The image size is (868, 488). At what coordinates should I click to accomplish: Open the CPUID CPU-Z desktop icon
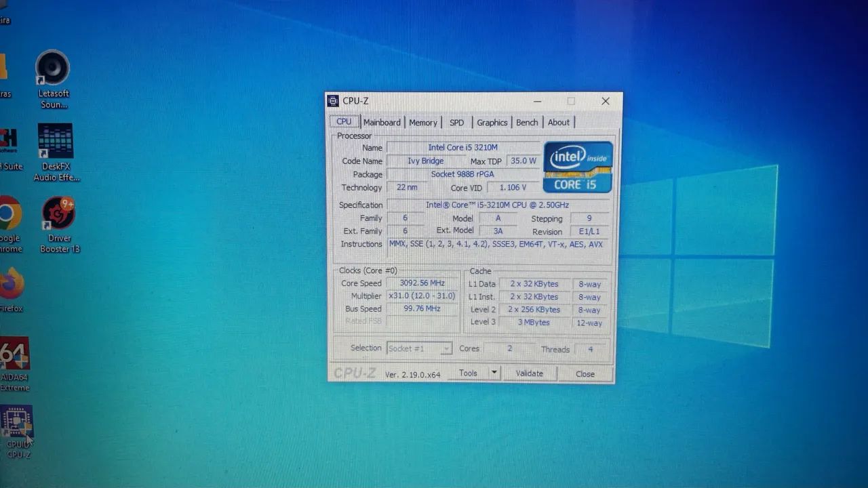tap(17, 432)
